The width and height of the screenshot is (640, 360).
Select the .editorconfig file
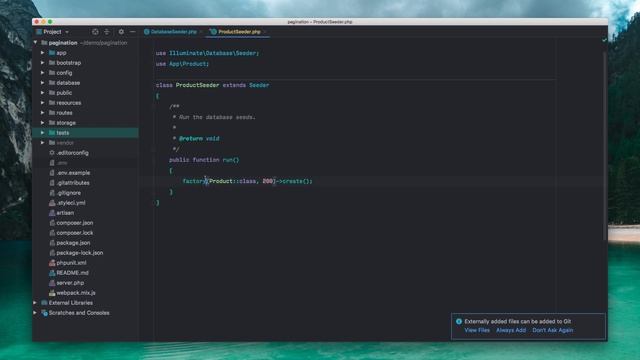pyautogui.click(x=72, y=153)
